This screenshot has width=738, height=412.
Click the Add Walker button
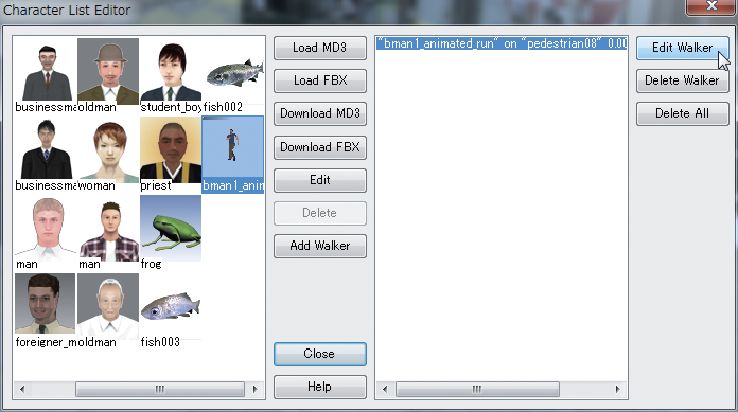pos(320,245)
